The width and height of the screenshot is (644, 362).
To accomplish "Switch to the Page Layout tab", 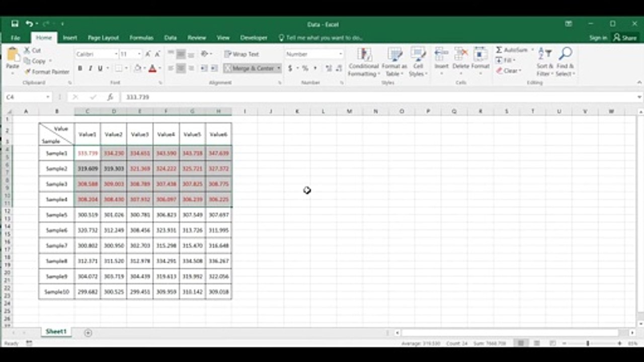I will (103, 38).
